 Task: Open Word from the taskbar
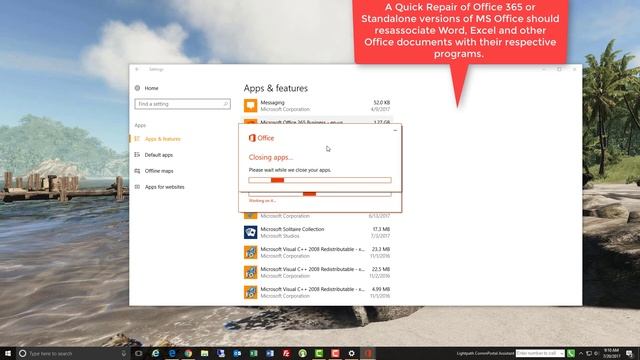[x=270, y=353]
